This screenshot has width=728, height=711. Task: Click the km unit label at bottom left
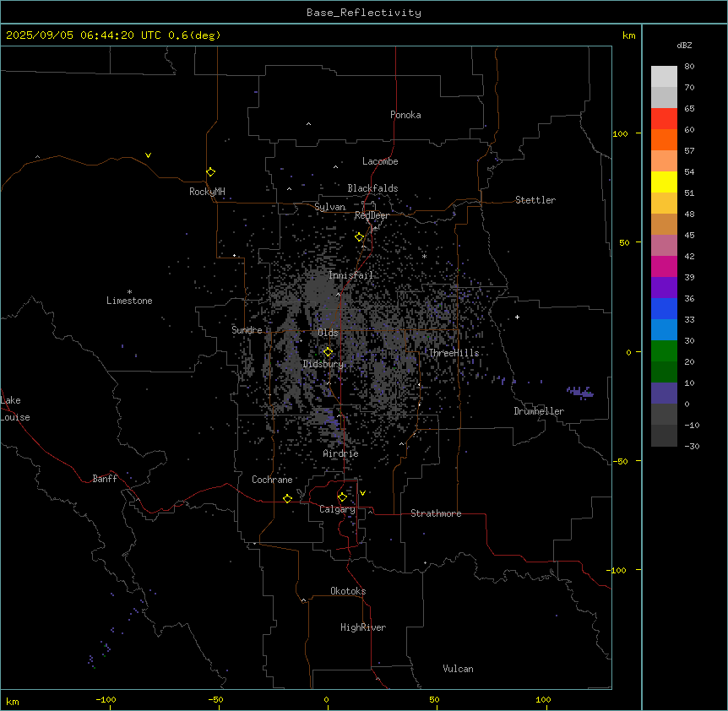pyautogui.click(x=13, y=701)
